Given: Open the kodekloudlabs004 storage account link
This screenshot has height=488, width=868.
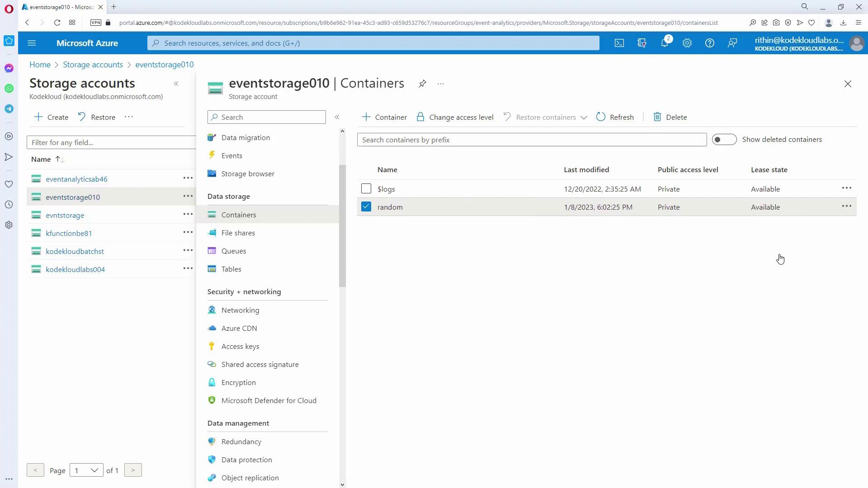Looking at the screenshot, I should click(75, 269).
